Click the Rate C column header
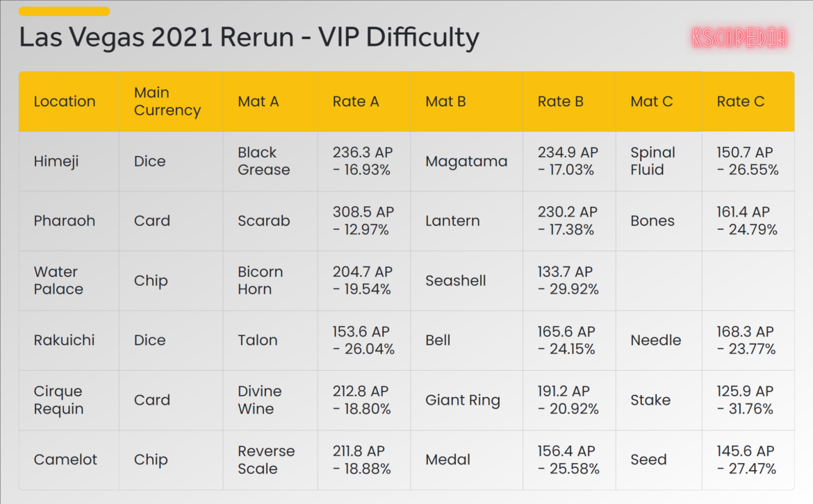Viewport: 813px width, 504px height. coord(741,101)
